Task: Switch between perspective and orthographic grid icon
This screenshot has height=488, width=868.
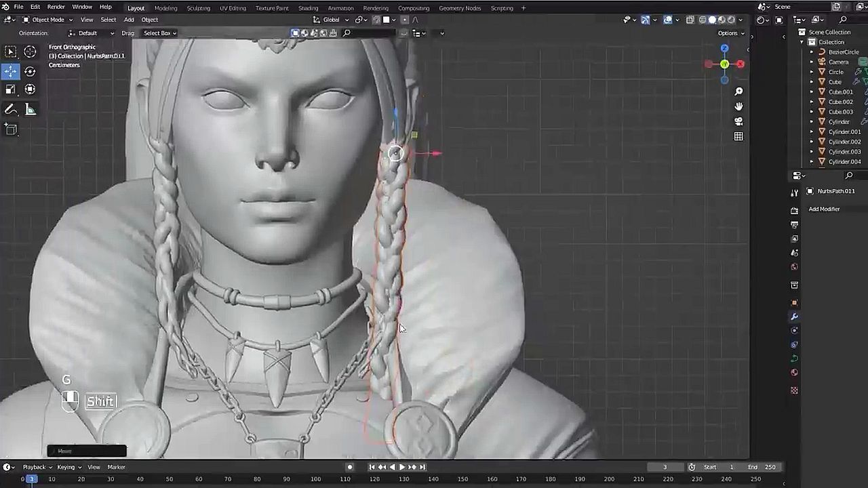Action: (738, 136)
